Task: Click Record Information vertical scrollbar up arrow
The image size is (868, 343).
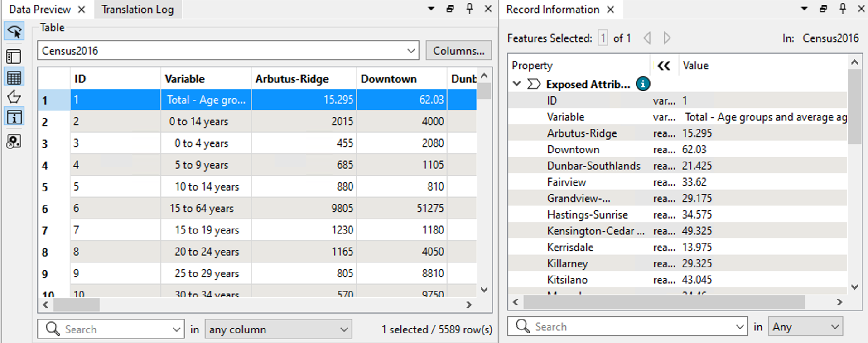Action: (854, 62)
